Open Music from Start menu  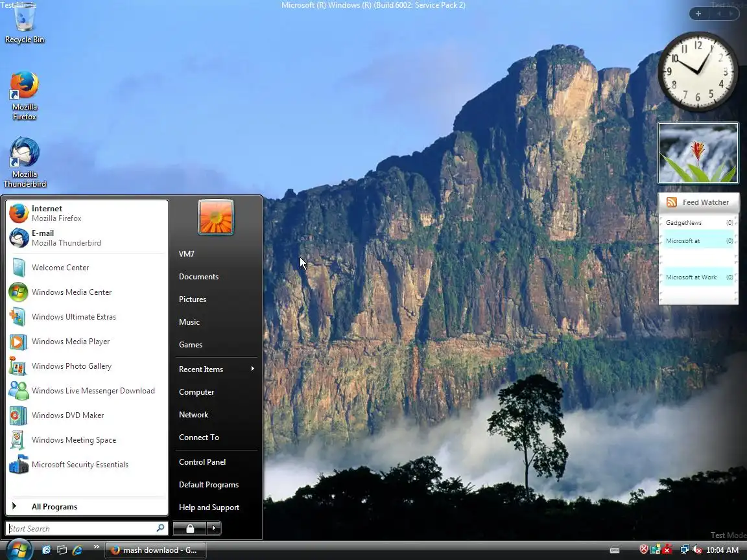pyautogui.click(x=216, y=322)
